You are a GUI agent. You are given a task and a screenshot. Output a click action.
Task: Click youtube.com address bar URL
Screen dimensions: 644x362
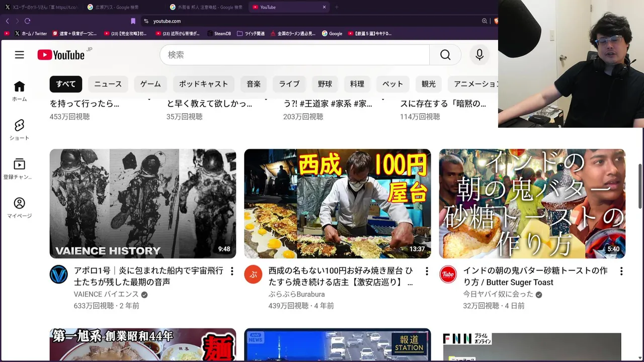[x=167, y=21]
